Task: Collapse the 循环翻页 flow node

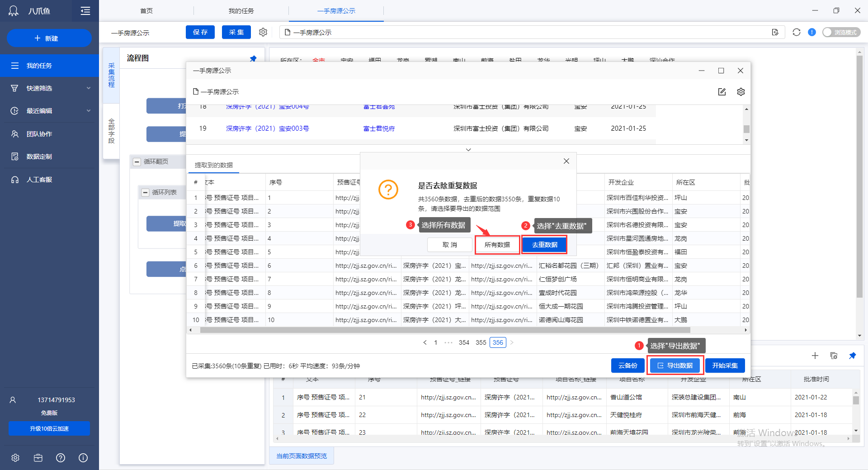Action: tap(137, 161)
